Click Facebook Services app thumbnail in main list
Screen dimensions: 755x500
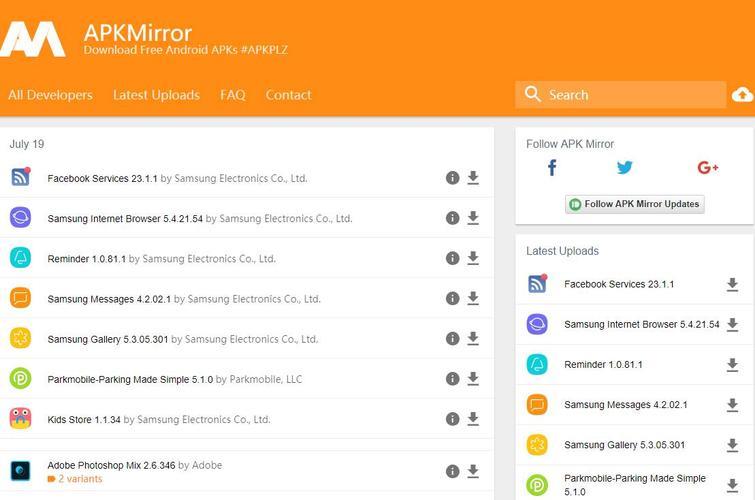pos(21,177)
